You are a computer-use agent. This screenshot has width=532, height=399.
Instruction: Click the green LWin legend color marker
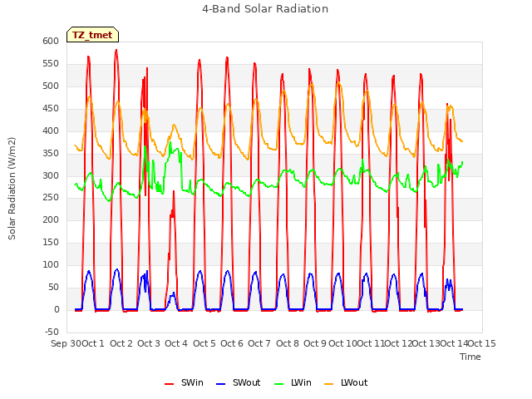(x=278, y=384)
